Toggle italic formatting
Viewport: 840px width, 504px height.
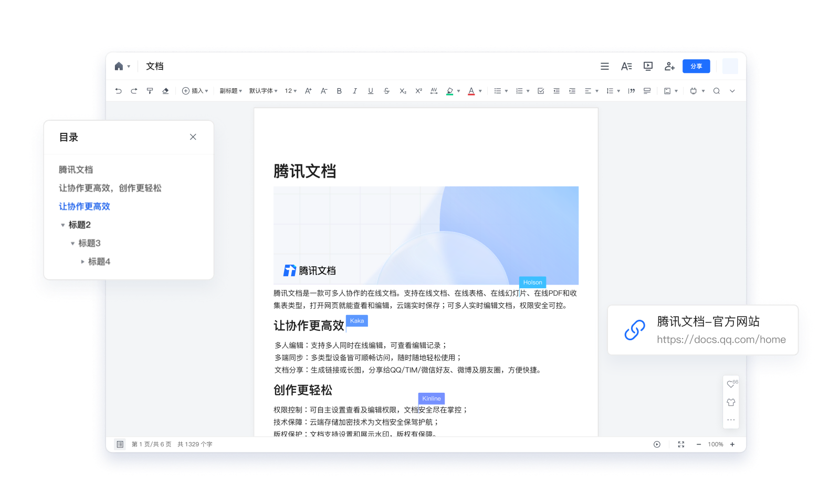tap(355, 91)
